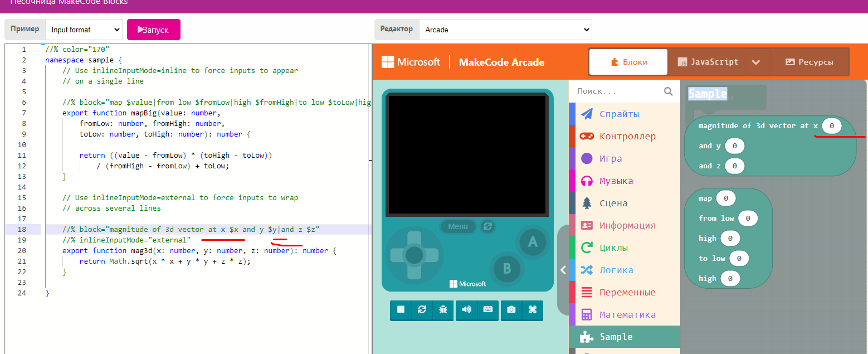Edit the 'from low' value field
Screen dimensions: 868x354
[748, 218]
